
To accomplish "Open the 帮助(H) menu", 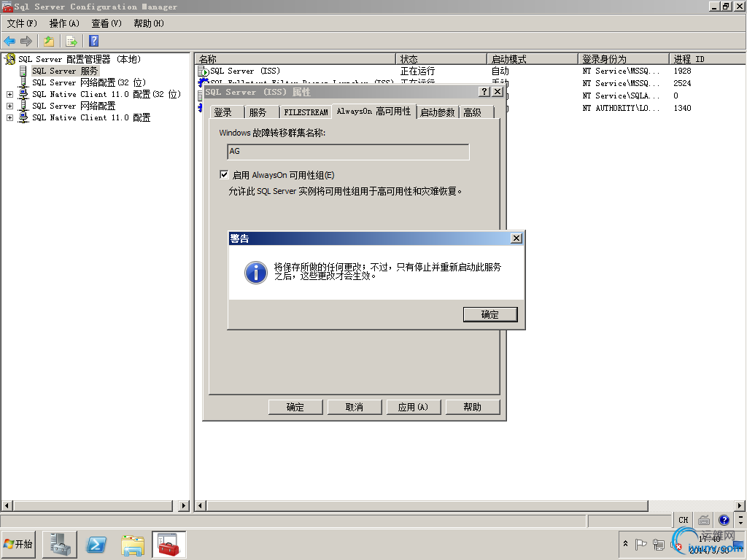I will (149, 23).
